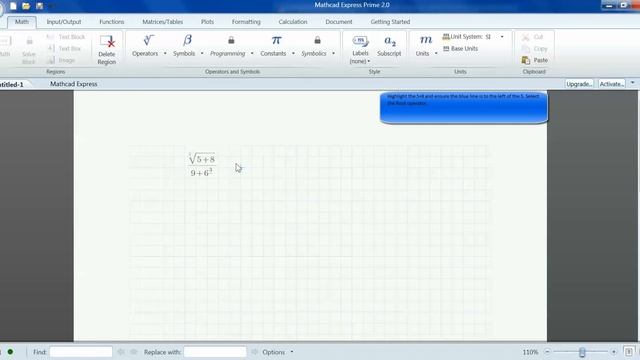Click in the Replace with field
The height and width of the screenshot is (360, 640).
215,351
